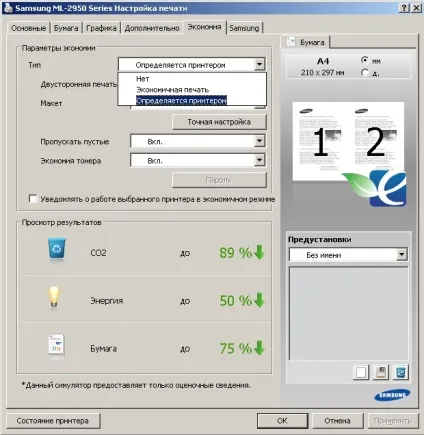Enable the Уведомлять о работе принтера checkbox
Viewport: 424px width, 435px height.
click(x=33, y=199)
